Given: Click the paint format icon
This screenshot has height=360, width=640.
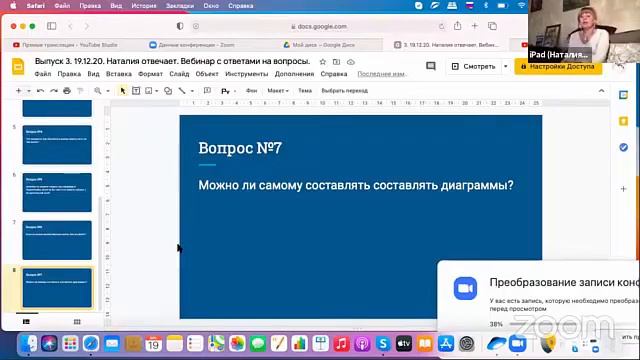Looking at the screenshot, I should (80, 91).
